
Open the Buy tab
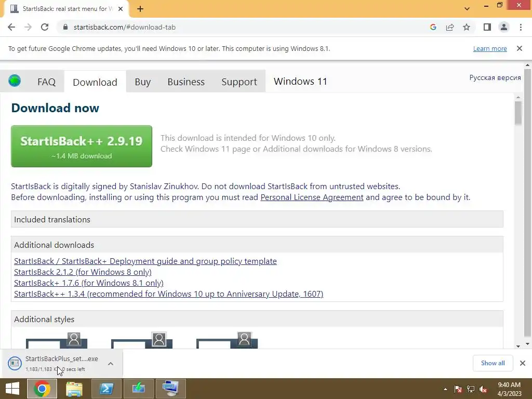(x=142, y=82)
